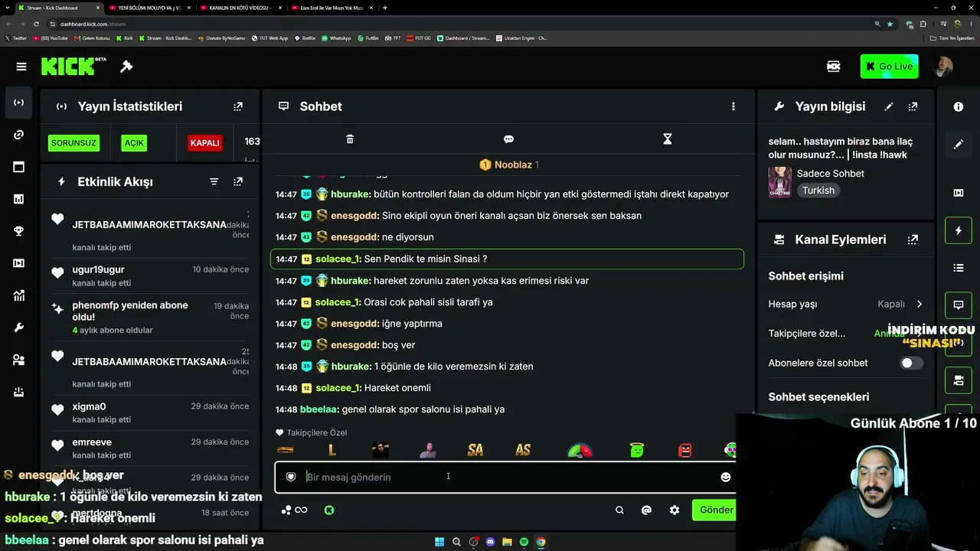Click username solacee_1 in highlighted message
Image resolution: width=980 pixels, height=551 pixels.
click(x=338, y=259)
